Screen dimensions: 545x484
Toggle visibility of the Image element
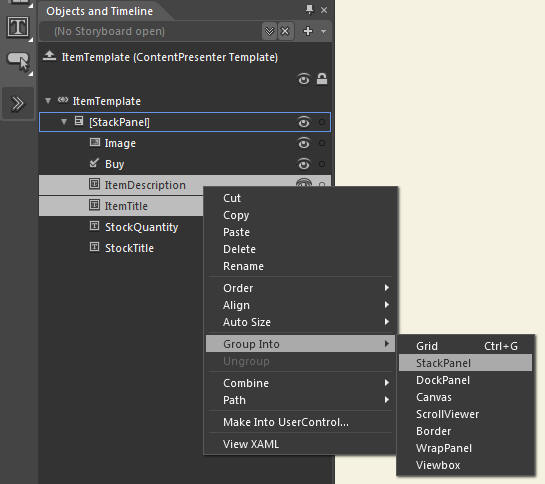click(x=304, y=143)
